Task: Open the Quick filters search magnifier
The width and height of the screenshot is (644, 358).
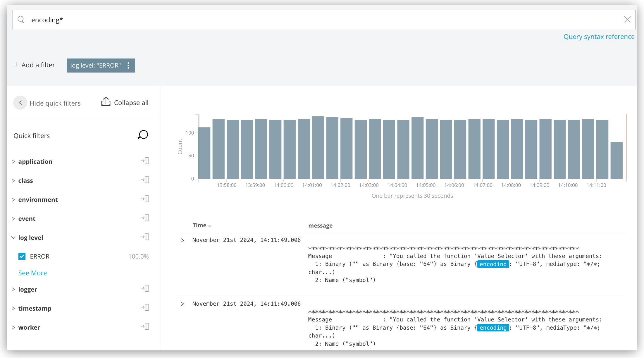Action: pyautogui.click(x=143, y=135)
